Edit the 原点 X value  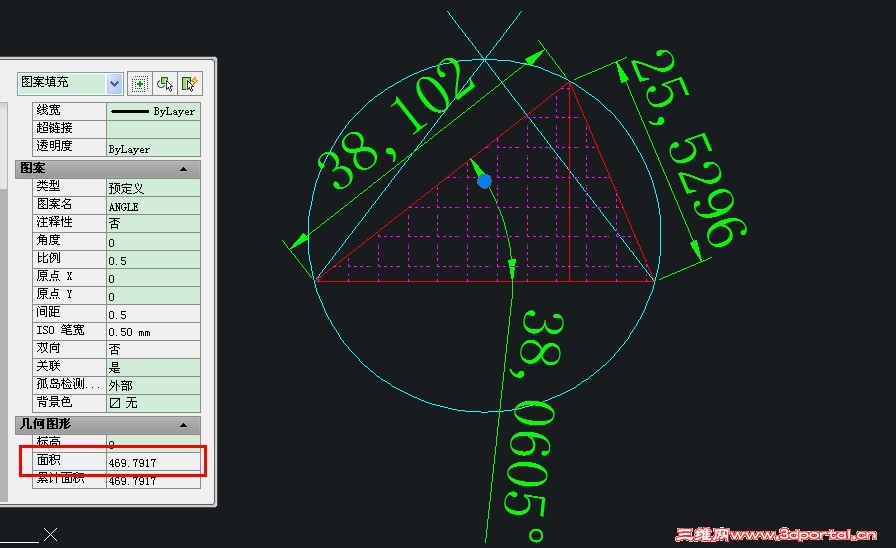click(x=153, y=278)
